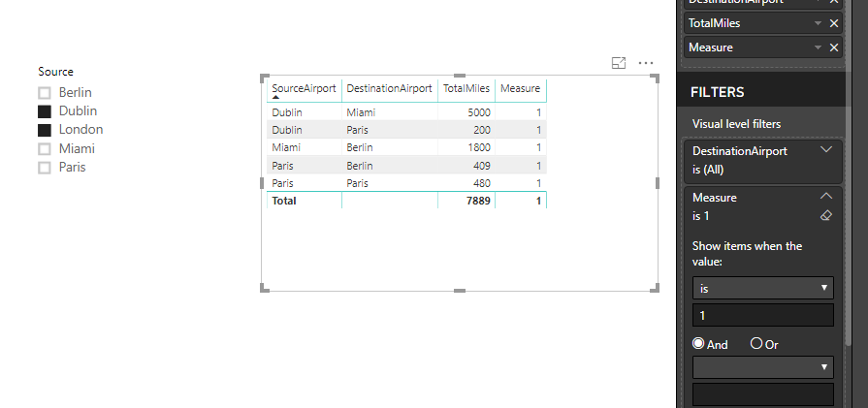Click the FILTERS pane header

coord(718,92)
